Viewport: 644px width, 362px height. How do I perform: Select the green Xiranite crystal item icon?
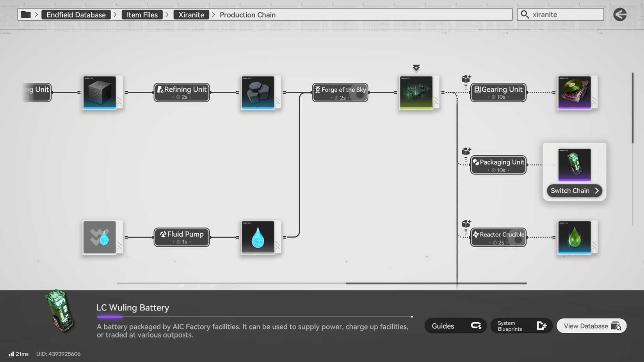click(x=416, y=92)
